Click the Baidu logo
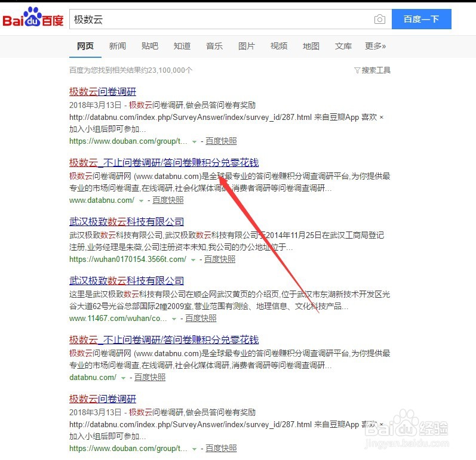 [x=33, y=17]
